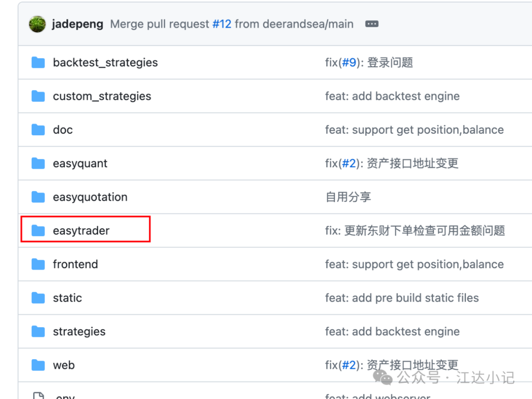Open issue #9 link in backtest_strategies row

349,62
